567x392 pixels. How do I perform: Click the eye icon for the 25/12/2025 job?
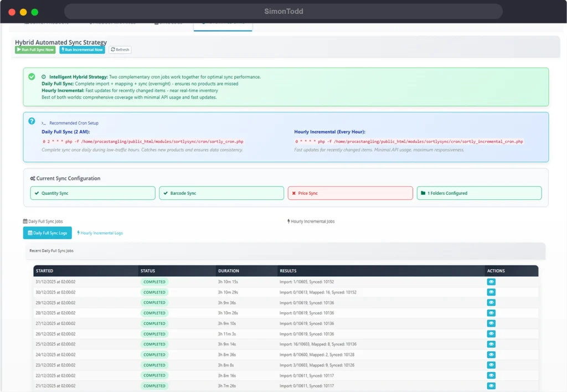coord(491,344)
